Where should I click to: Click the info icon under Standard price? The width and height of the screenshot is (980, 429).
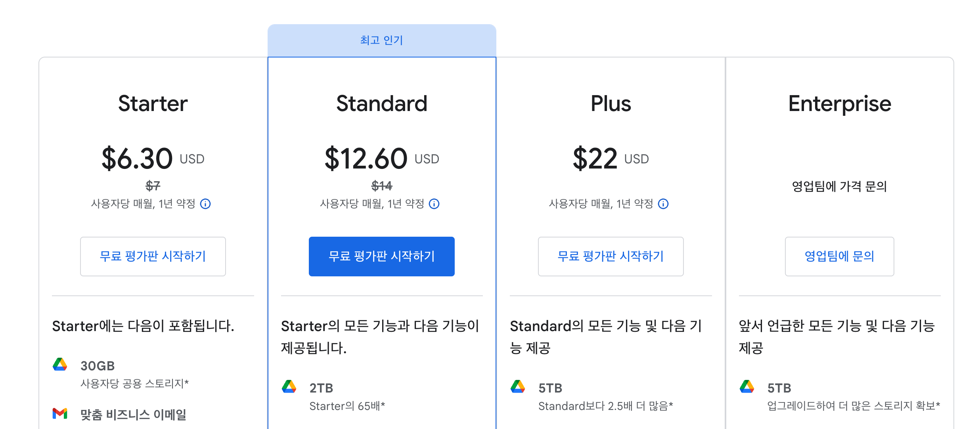(x=434, y=204)
